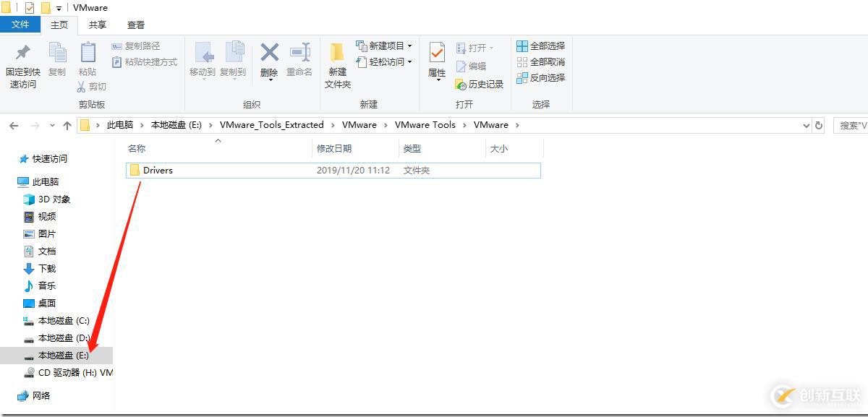Select 本地磁盘 (E:) drive in sidebar
Image resolution: width=868 pixels, height=417 pixels.
pos(56,356)
